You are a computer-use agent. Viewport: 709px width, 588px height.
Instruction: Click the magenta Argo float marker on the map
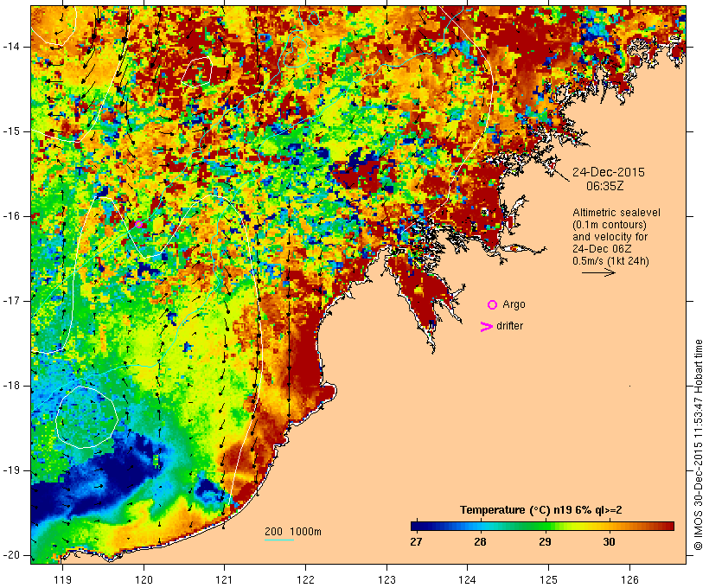point(139,224)
